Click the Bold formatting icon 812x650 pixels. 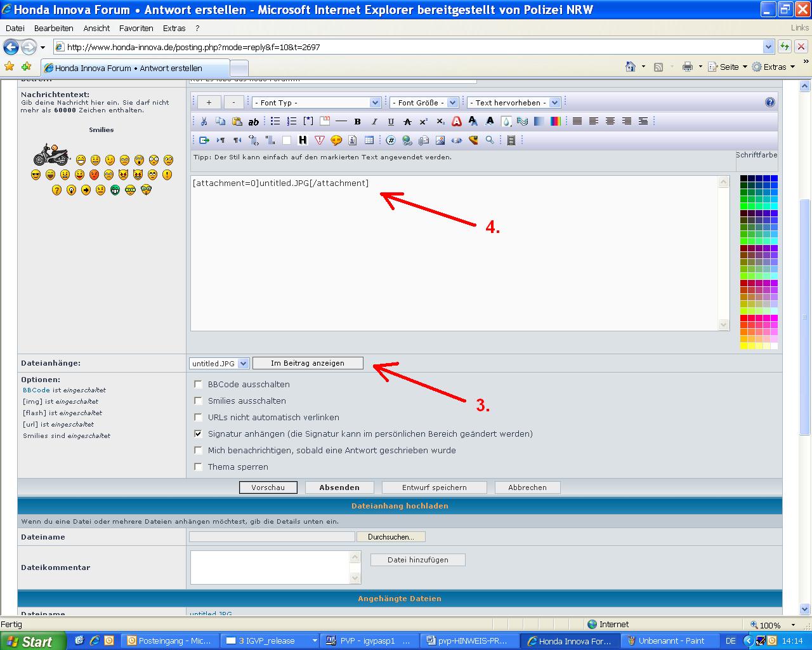coord(358,121)
